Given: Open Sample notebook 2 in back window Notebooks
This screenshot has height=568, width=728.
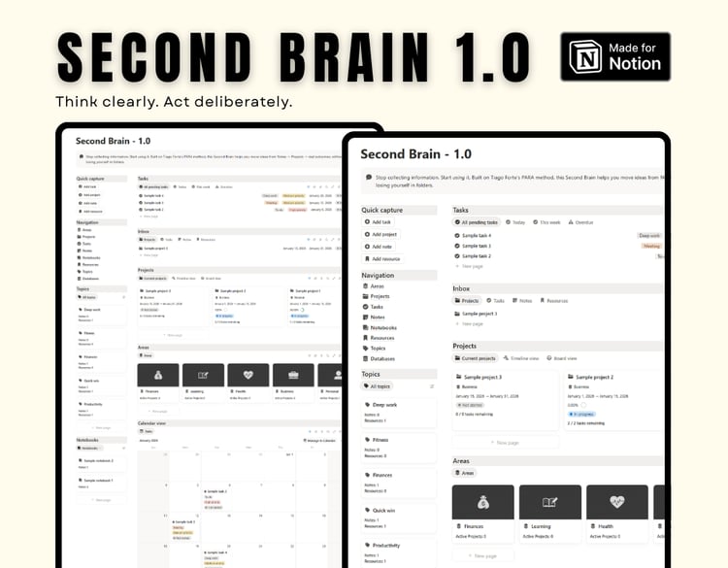Looking at the screenshot, I should 101,463.
